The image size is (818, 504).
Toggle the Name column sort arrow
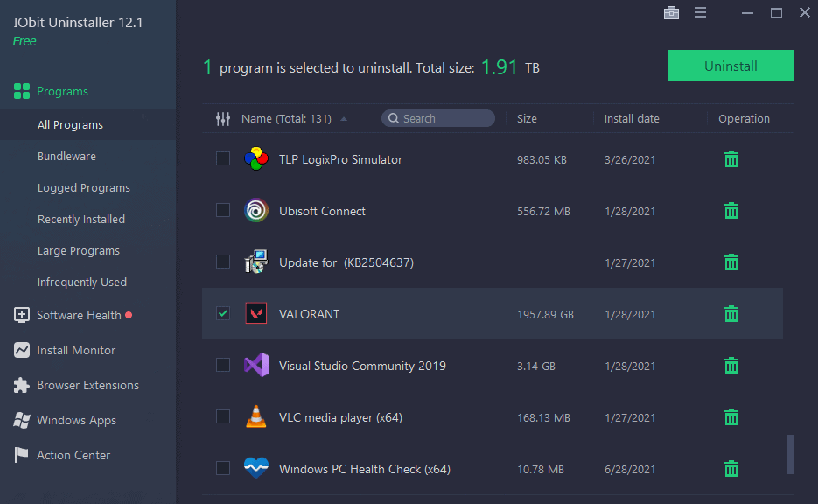344,119
